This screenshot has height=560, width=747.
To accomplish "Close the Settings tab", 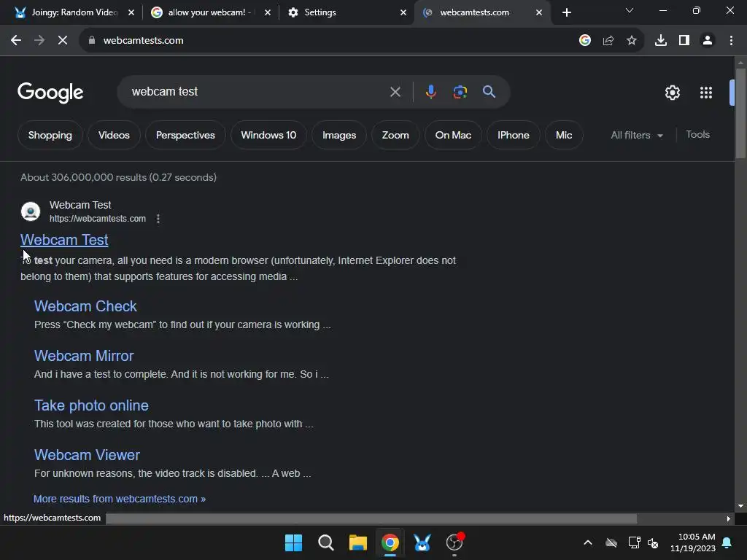I will (x=403, y=12).
